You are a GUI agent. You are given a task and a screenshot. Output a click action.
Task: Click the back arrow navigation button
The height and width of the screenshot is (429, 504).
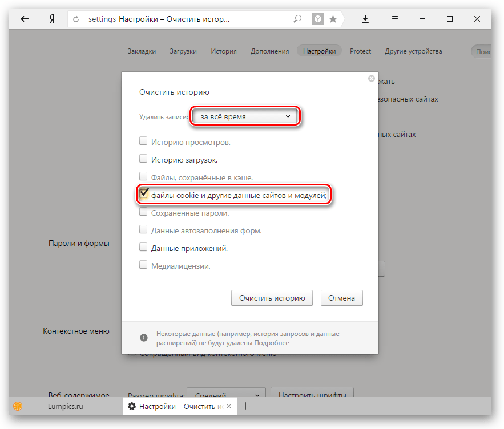25,19
